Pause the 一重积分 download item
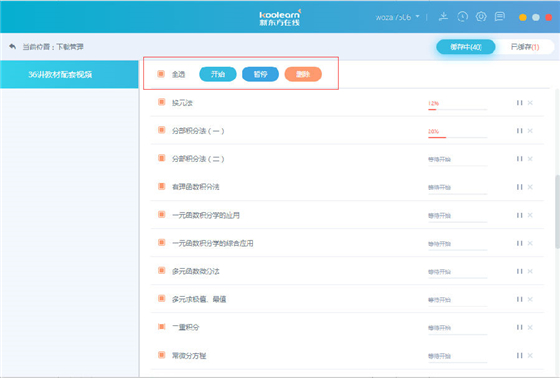 pos(519,327)
